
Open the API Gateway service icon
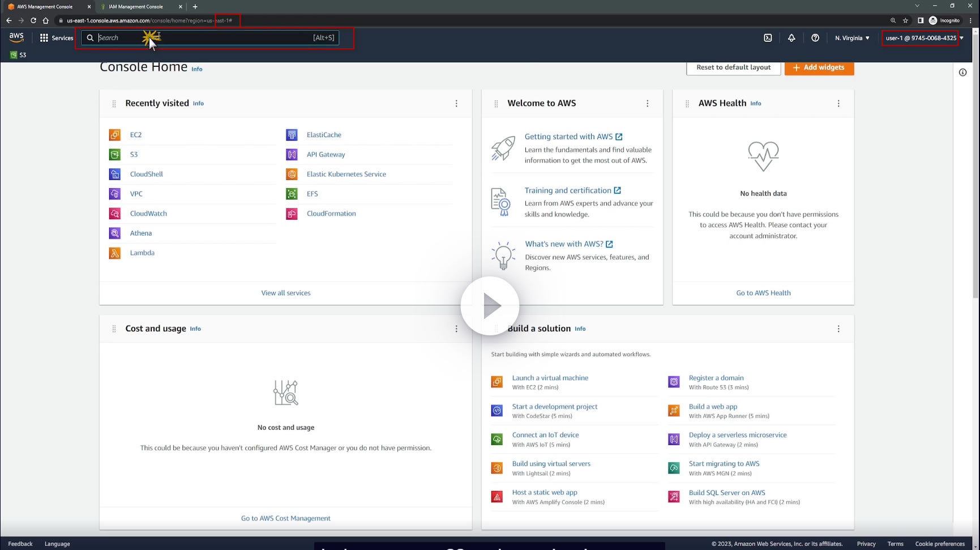coord(292,155)
